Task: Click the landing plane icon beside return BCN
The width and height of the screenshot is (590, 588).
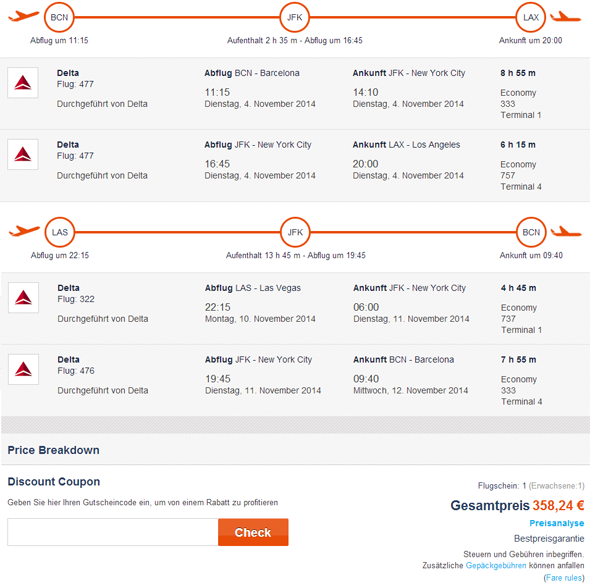Action: pyautogui.click(x=566, y=231)
